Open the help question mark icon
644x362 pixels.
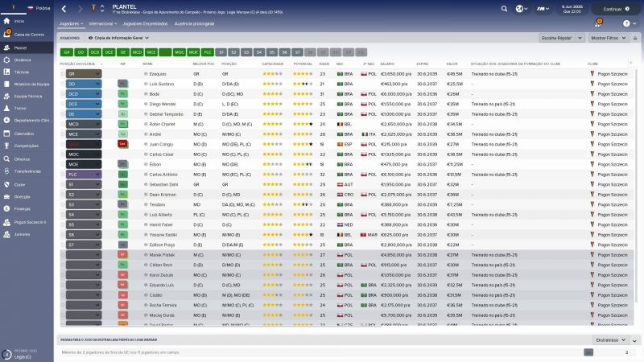tap(626, 23)
